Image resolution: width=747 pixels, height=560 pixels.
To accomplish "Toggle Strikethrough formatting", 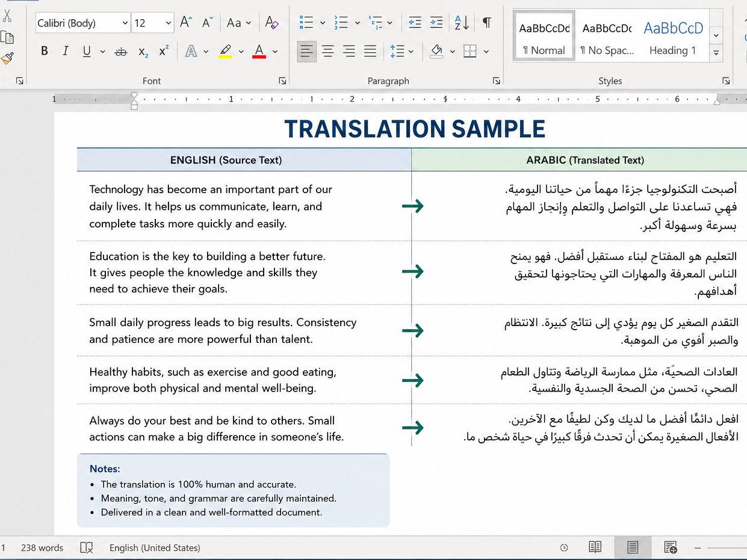I will 121,52.
